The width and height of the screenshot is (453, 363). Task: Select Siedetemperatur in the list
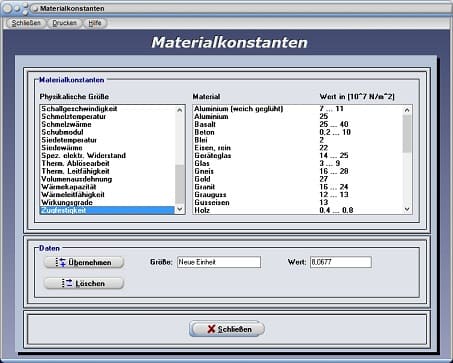107,140
